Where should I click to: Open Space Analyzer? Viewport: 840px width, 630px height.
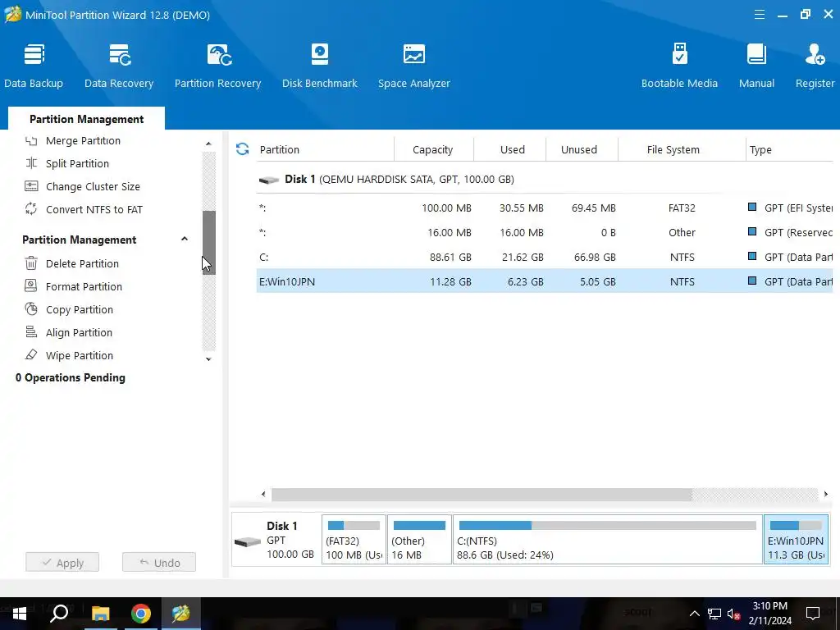414,66
